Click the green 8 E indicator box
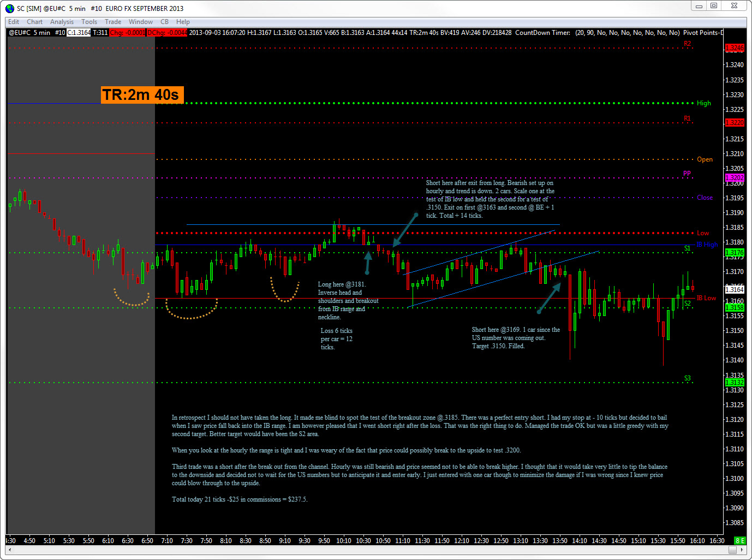The image size is (752, 560). (739, 540)
